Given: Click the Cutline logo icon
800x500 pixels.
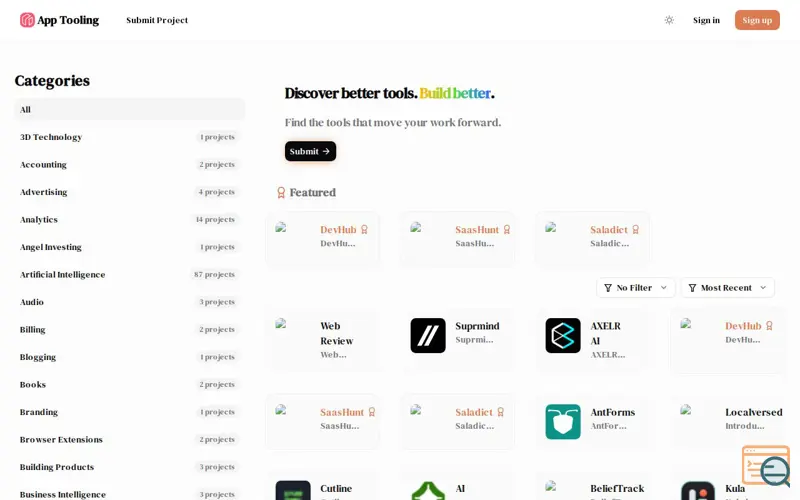Looking at the screenshot, I should 293,490.
